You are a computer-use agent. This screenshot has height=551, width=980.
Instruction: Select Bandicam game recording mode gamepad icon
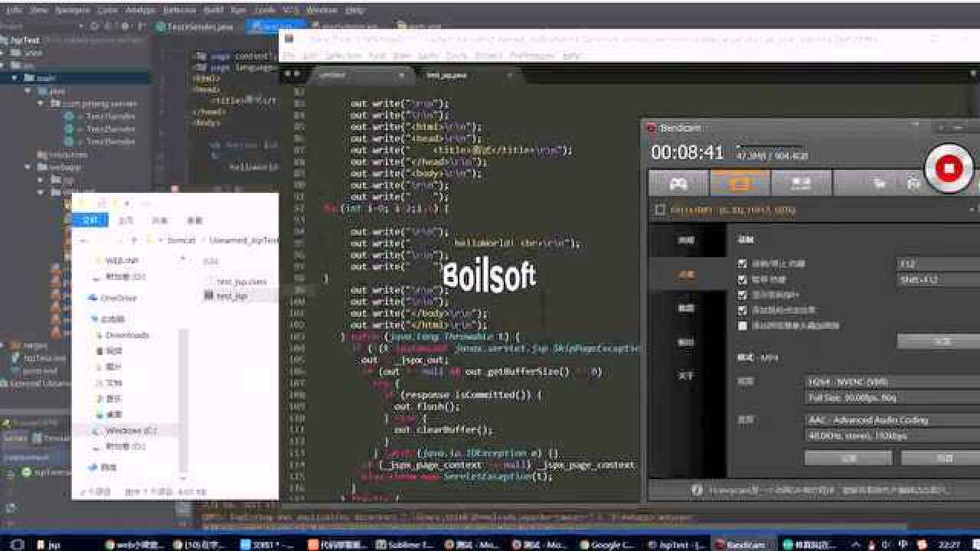click(678, 184)
